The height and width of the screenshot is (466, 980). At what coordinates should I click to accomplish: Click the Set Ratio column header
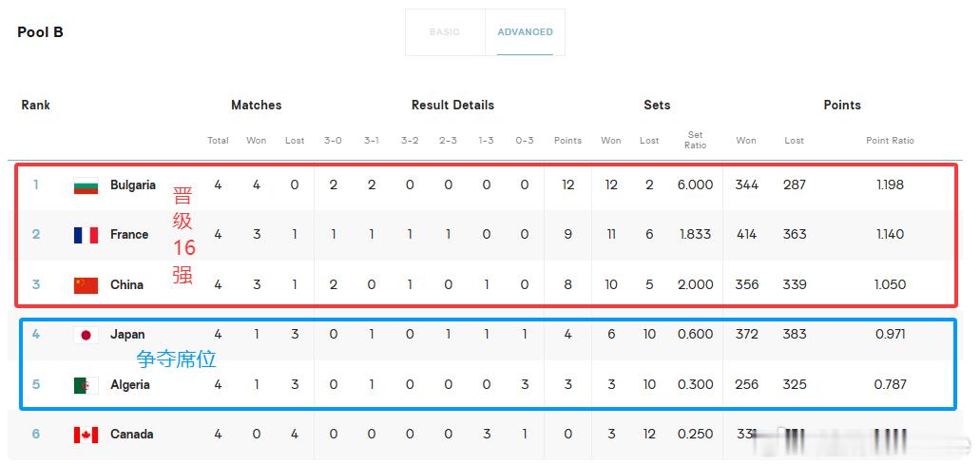695,140
